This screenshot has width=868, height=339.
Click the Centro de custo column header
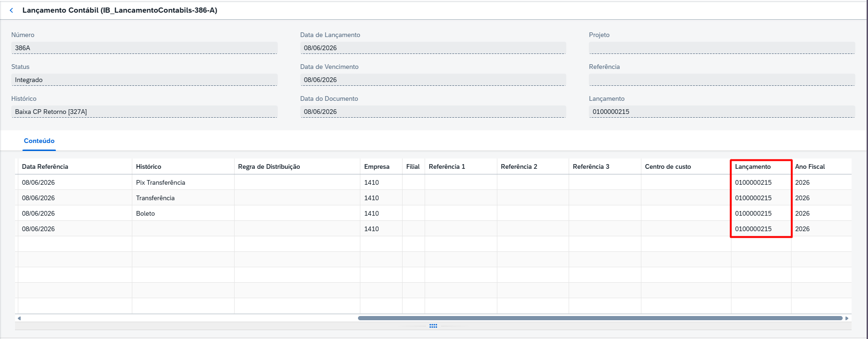686,166
